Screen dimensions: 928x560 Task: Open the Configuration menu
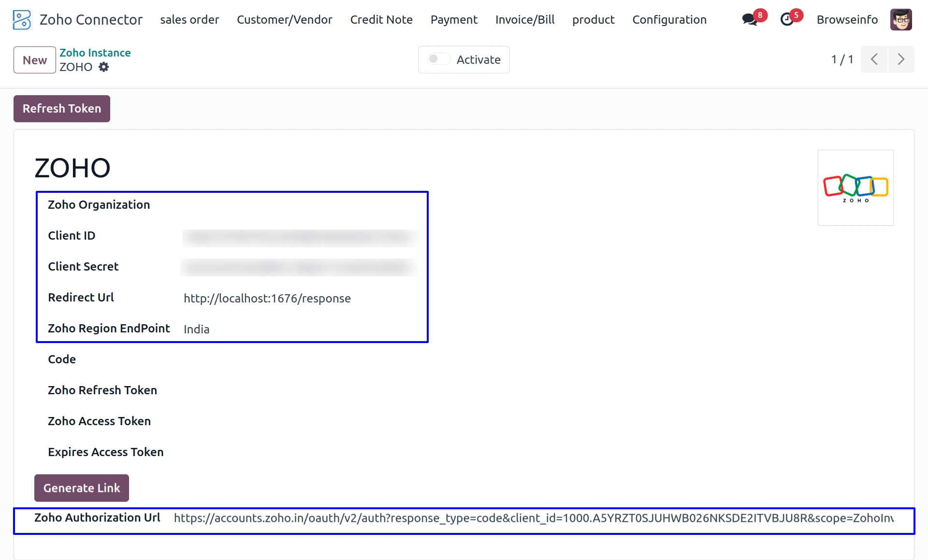click(x=669, y=20)
